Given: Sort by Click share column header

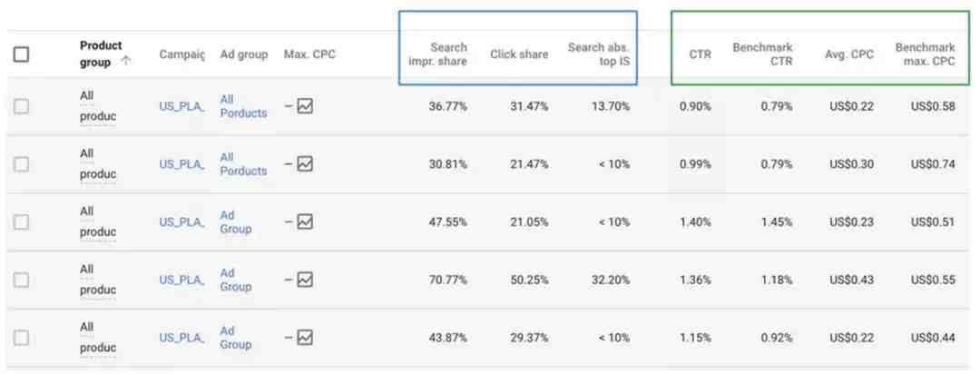Looking at the screenshot, I should coord(519,54).
